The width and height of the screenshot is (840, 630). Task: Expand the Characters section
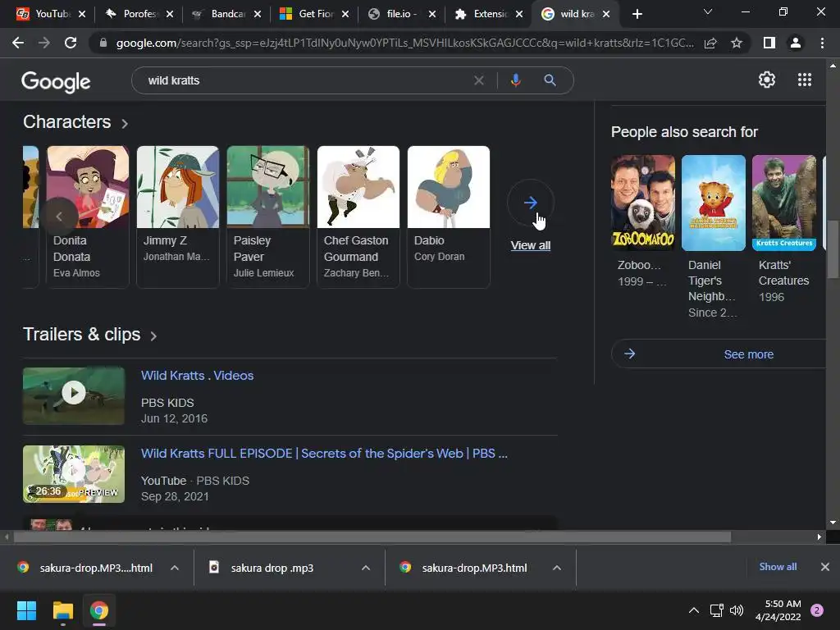[75, 122]
